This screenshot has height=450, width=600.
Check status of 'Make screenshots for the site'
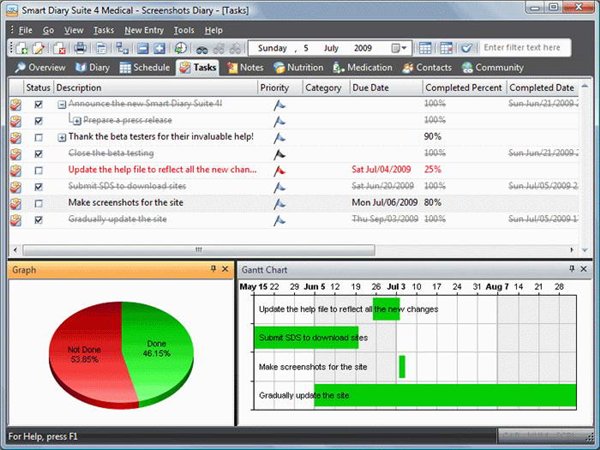click(x=38, y=203)
